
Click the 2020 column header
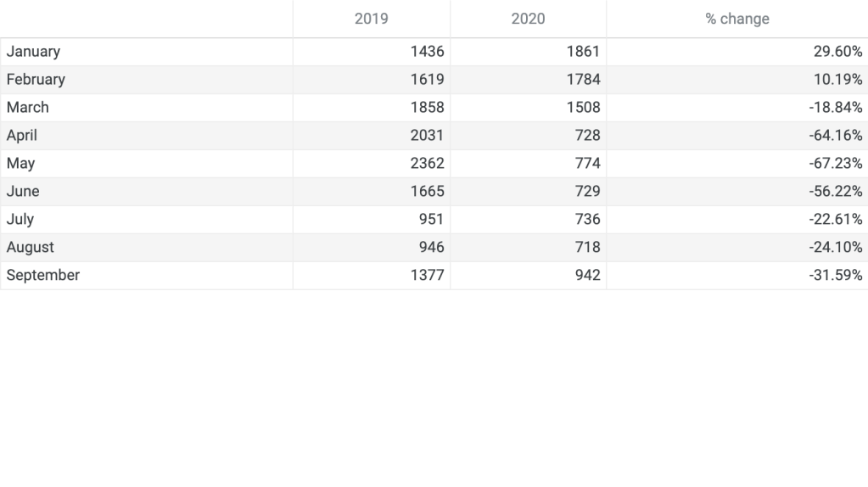pos(528,19)
